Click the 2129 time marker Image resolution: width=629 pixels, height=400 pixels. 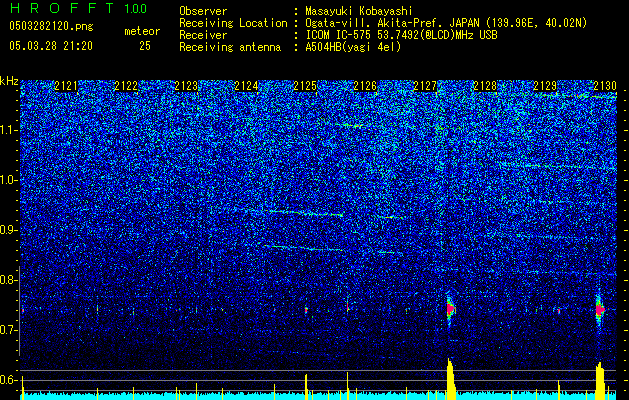(545, 86)
